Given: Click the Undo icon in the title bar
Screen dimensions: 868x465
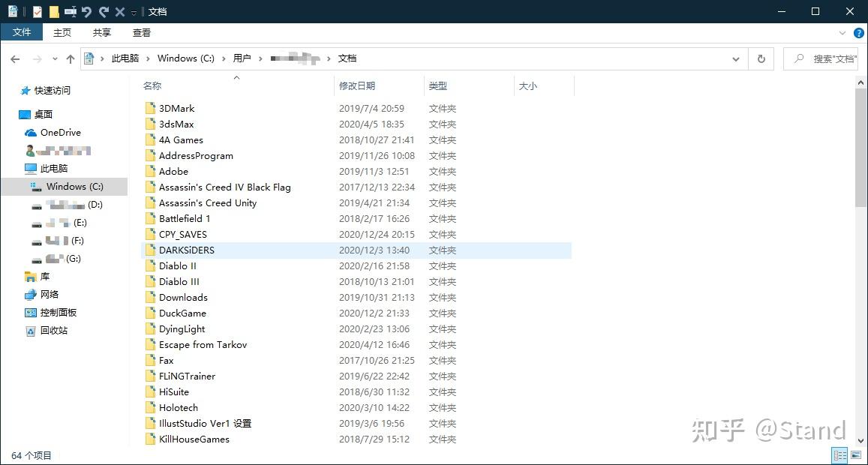Looking at the screenshot, I should click(86, 11).
